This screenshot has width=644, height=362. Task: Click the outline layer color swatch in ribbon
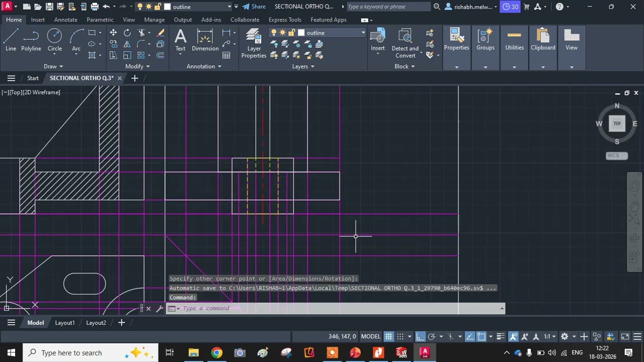coord(301,33)
